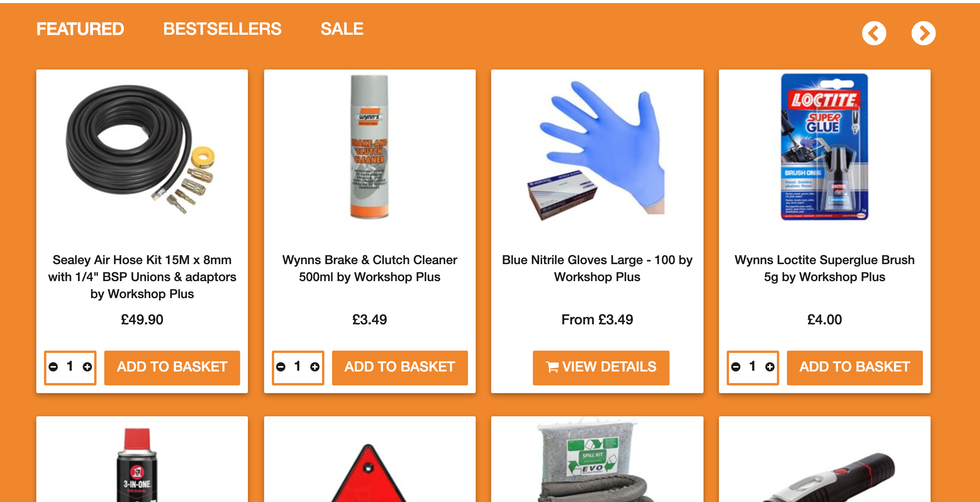
Task: Add Loctite Superglue Brush to basket
Action: (855, 368)
